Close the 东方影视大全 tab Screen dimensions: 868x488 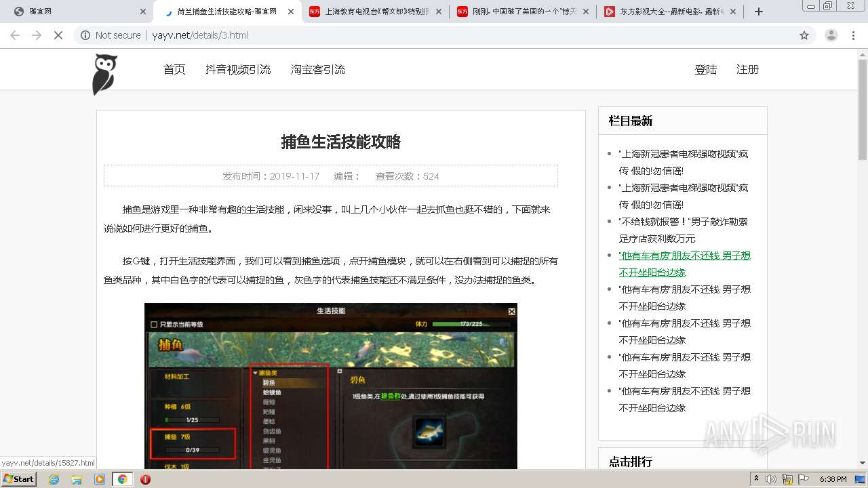click(x=734, y=12)
